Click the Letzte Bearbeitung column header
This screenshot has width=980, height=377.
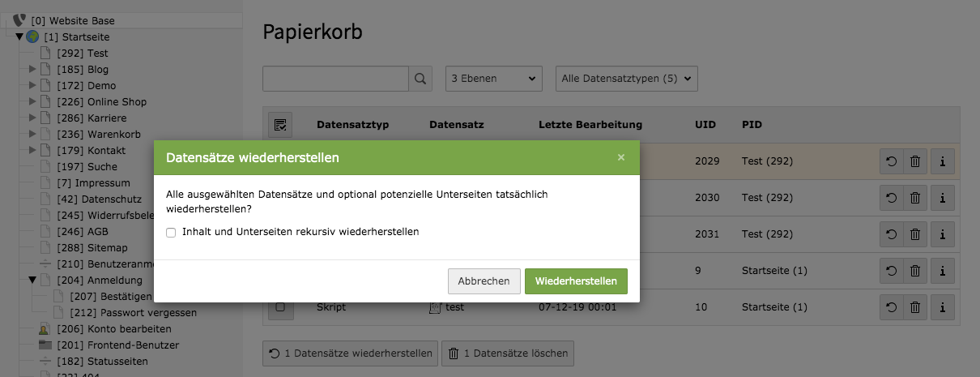590,125
